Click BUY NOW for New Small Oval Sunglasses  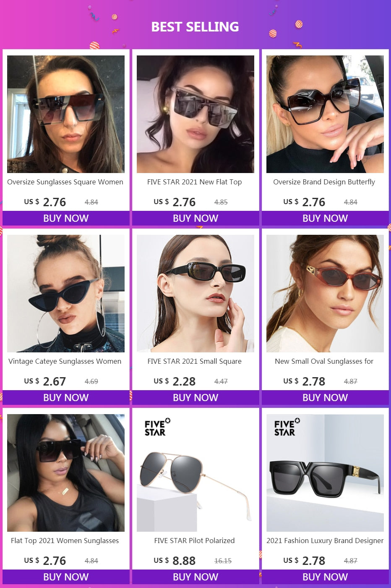coord(325,398)
